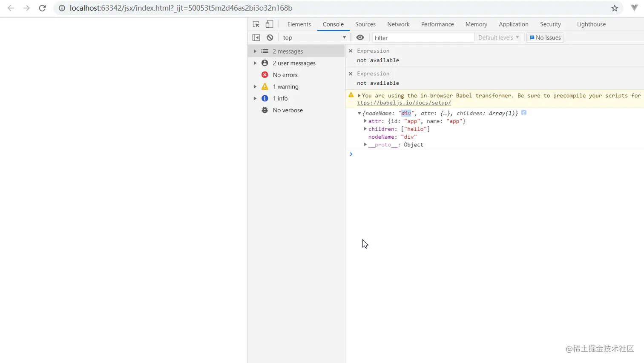Screen dimensions: 644x363
Task: Click the second "not available" expression result
Action: (x=378, y=83)
